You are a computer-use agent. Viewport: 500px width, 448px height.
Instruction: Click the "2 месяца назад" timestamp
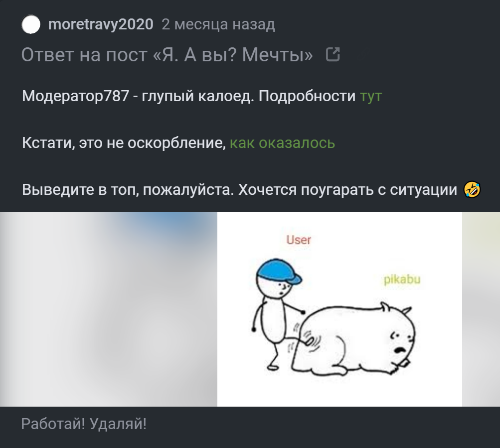(218, 24)
